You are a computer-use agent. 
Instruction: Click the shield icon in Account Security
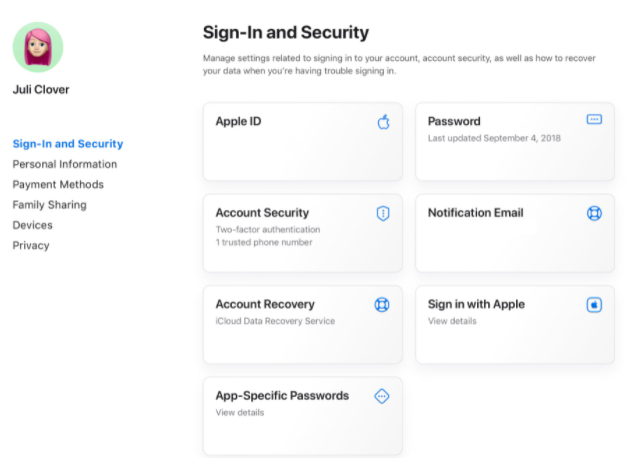[x=382, y=213]
